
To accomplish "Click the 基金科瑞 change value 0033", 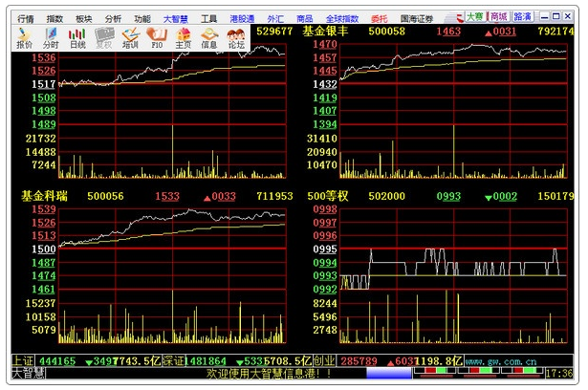I will coord(224,196).
